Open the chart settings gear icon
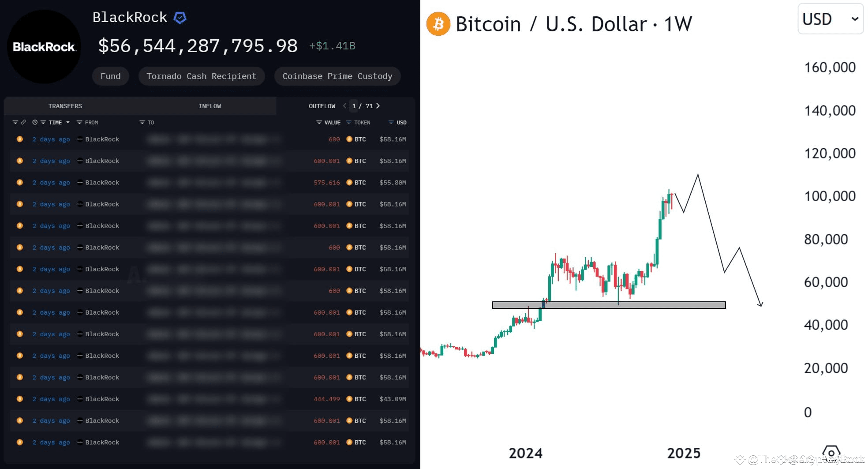Screen dimensions: 868x469 tap(832, 452)
